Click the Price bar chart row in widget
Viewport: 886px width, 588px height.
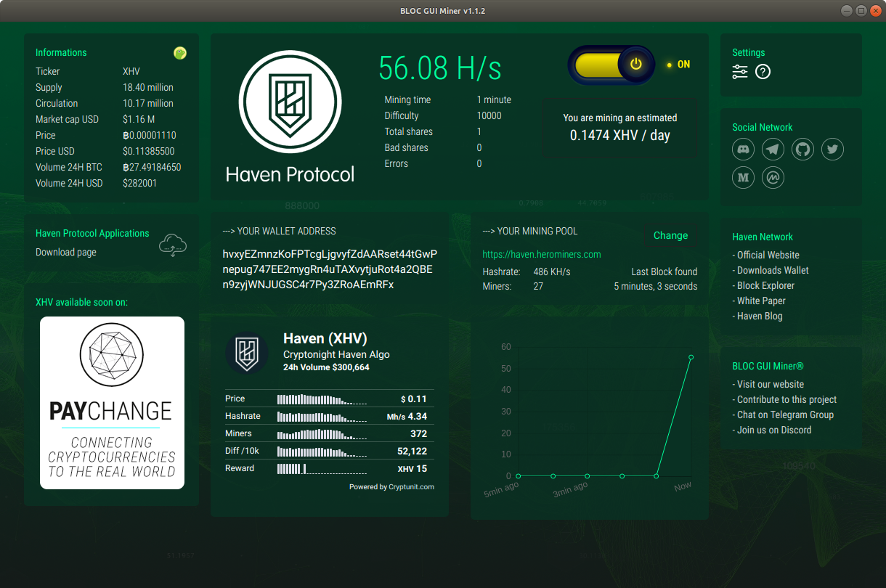(330, 399)
